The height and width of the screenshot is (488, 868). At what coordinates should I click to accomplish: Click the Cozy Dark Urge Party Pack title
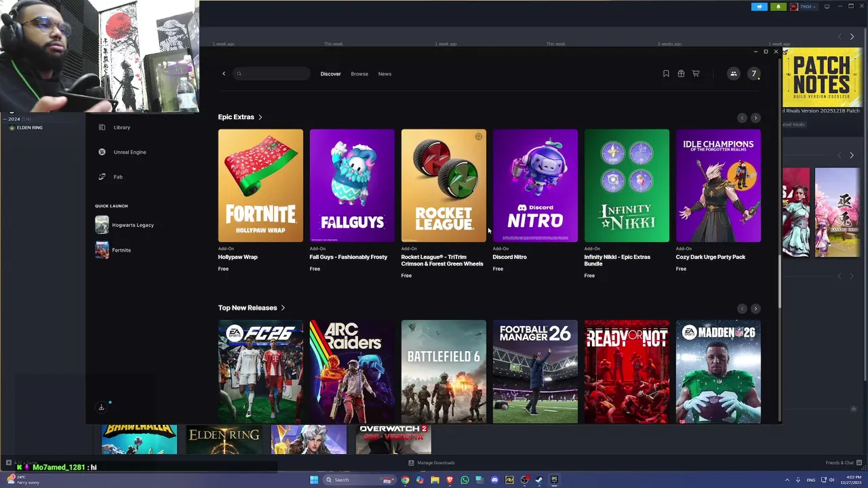point(710,257)
